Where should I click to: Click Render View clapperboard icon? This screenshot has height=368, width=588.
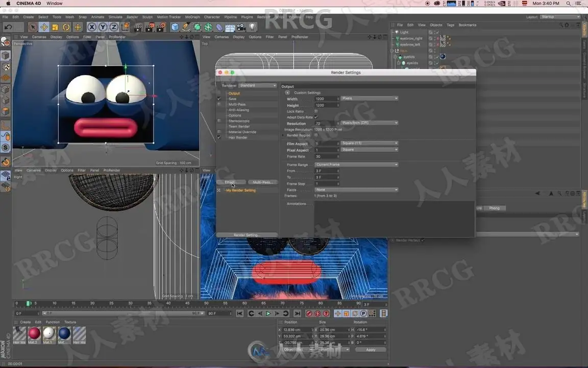(x=138, y=27)
